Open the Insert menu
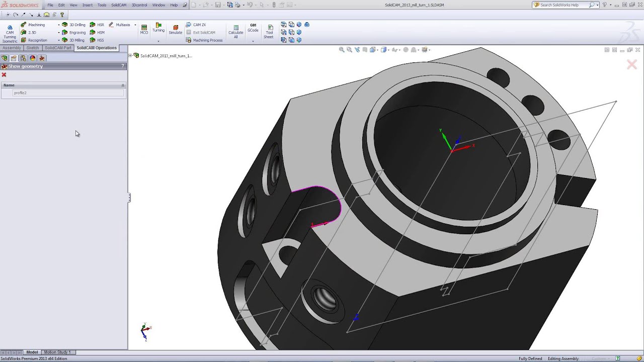Image resolution: width=644 pixels, height=362 pixels. click(88, 5)
